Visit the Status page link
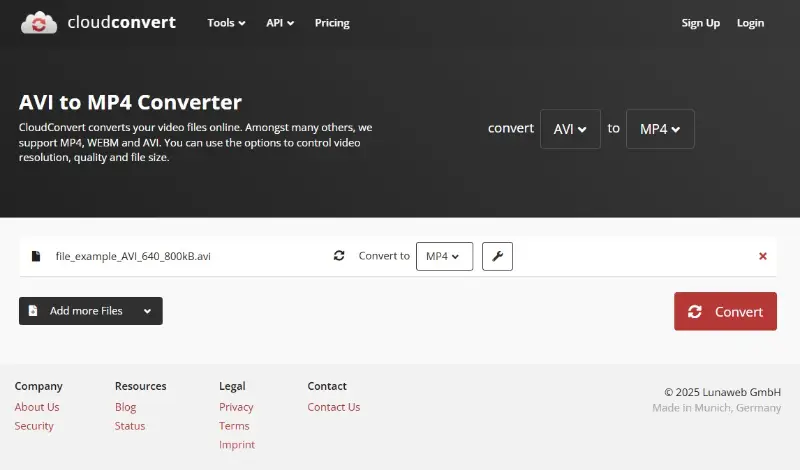Screen dimensions: 800x470 tap(130, 426)
